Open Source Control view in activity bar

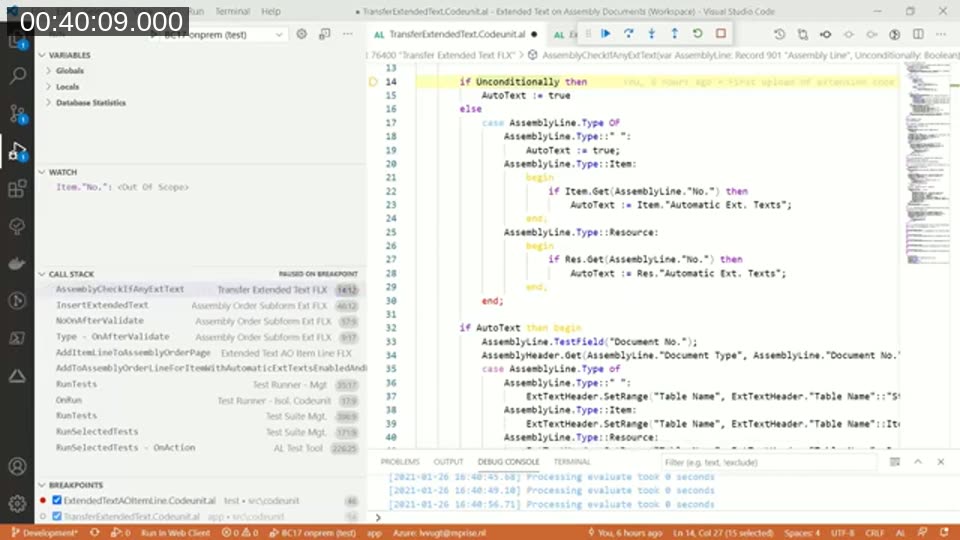[17, 113]
